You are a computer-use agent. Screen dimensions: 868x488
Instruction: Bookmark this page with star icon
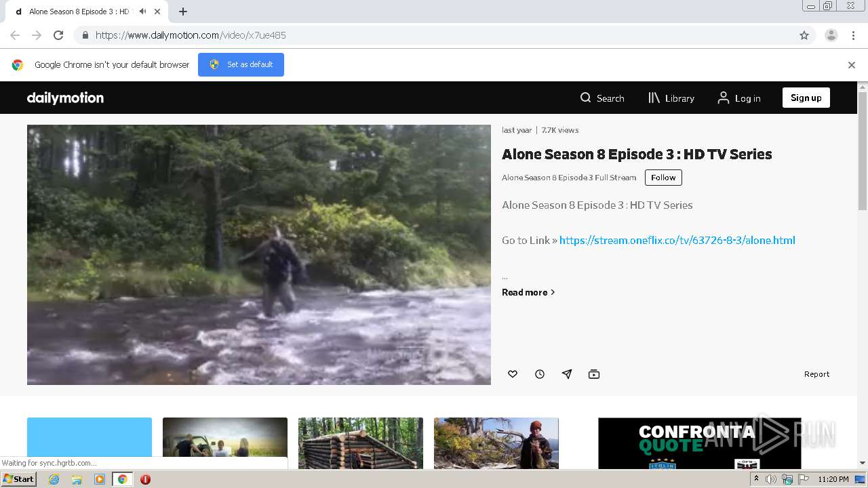[804, 35]
